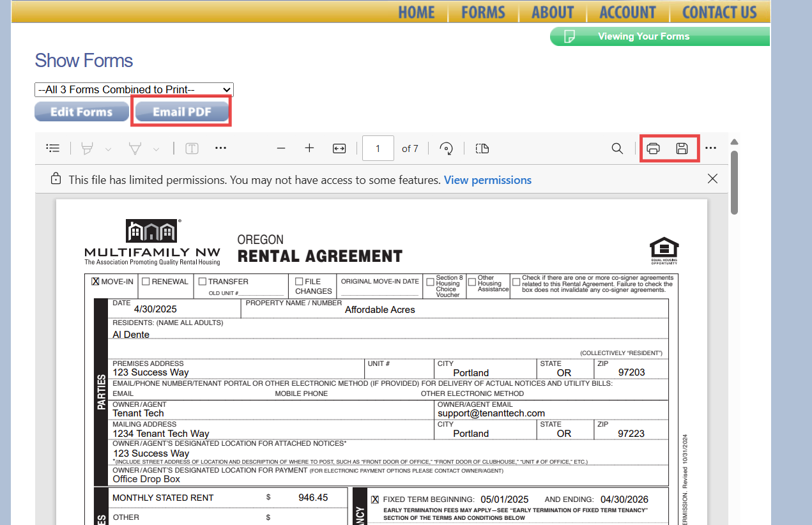This screenshot has height=525, width=812.
Task: Click the Equal Housing Opportunity logo
Action: [x=664, y=250]
